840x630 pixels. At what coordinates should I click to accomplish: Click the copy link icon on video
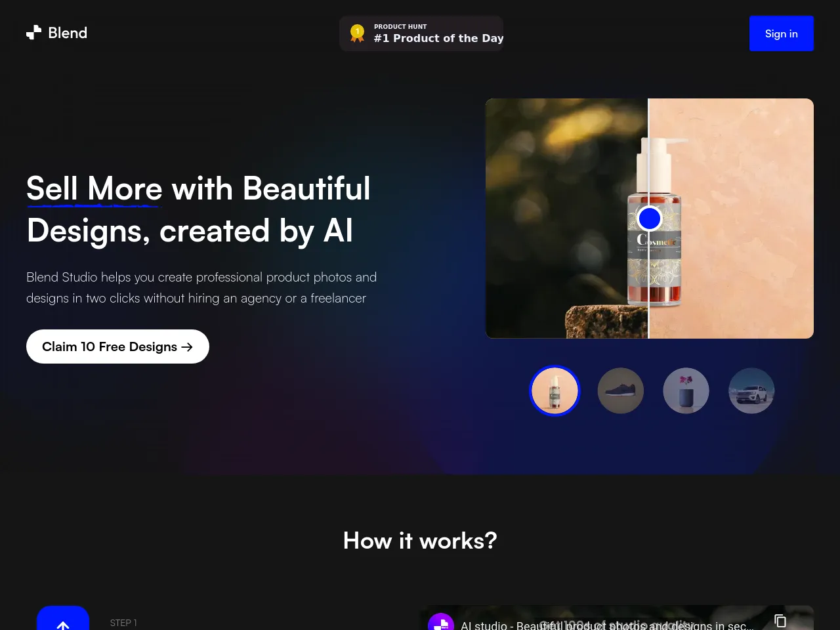780,621
